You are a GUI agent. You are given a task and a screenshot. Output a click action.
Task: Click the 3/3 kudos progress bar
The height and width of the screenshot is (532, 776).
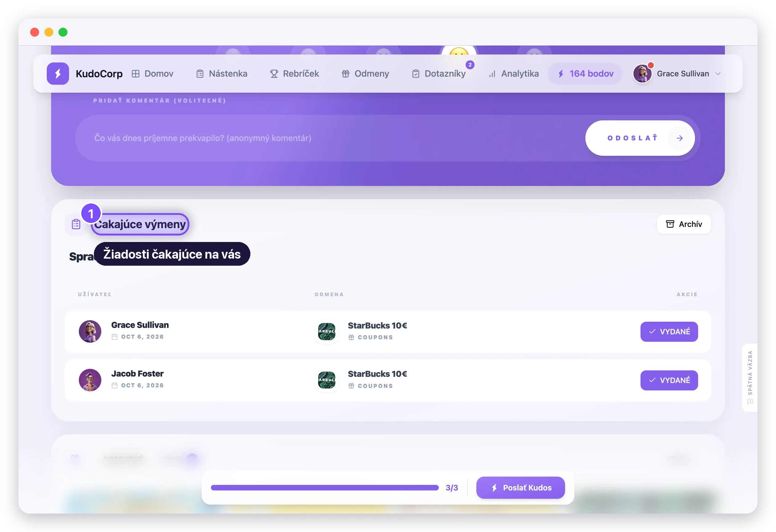325,488
